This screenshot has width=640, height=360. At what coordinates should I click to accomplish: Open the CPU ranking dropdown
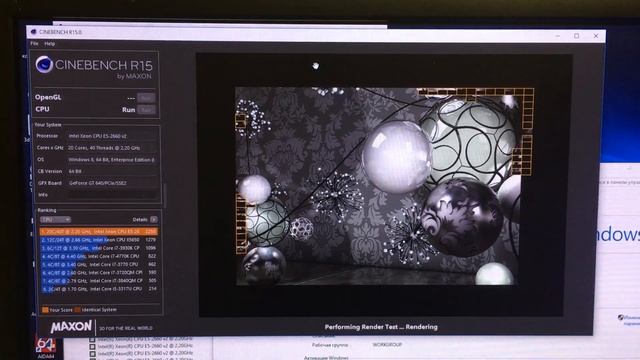coord(56,220)
